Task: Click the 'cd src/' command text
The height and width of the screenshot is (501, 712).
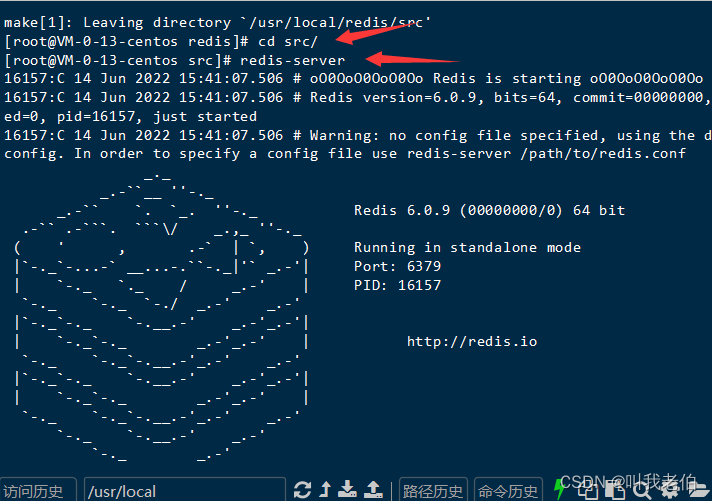Action: pos(288,41)
